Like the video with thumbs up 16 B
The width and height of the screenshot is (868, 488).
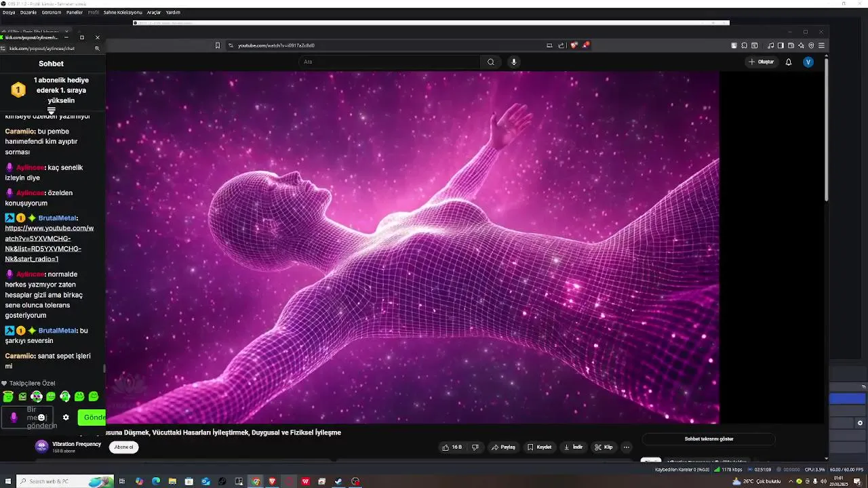coord(452,447)
